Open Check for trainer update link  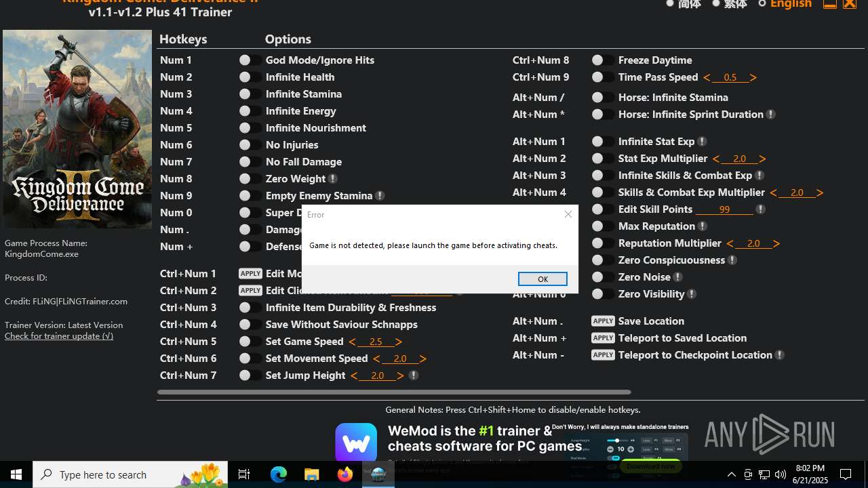[59, 336]
